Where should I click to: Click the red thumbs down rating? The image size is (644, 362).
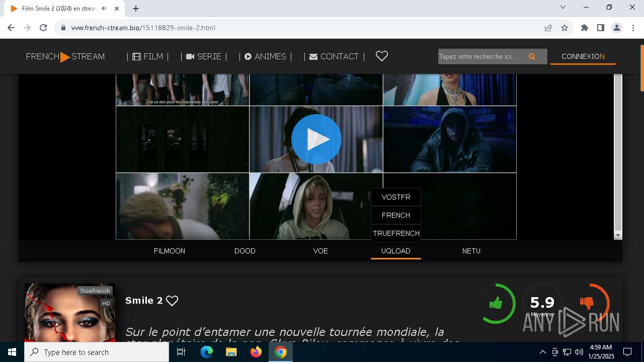pos(587,303)
